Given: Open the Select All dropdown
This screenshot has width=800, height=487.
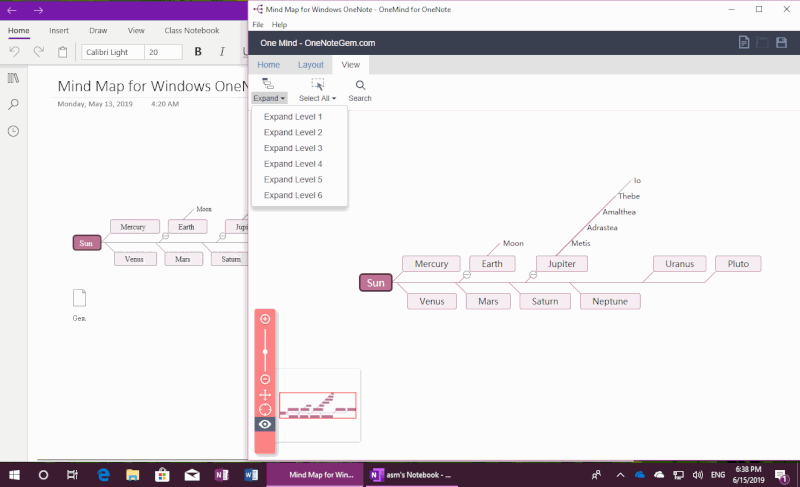Looking at the screenshot, I should pyautogui.click(x=317, y=98).
